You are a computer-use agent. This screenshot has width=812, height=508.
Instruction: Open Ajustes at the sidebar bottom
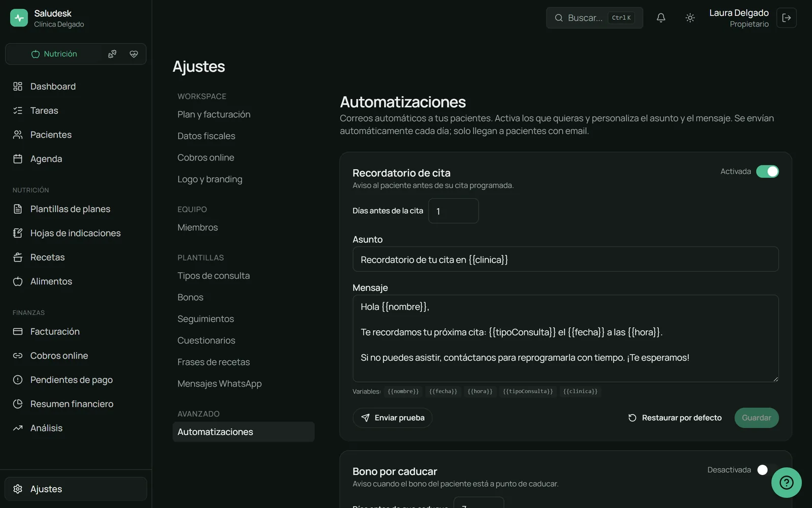click(76, 489)
